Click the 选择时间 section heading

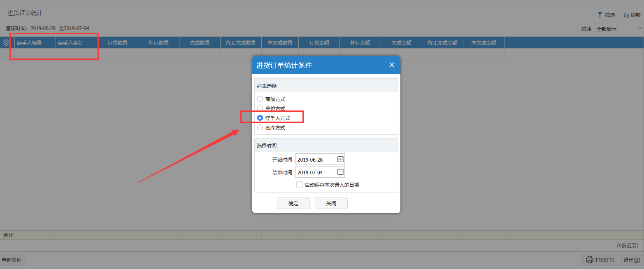tap(267, 146)
